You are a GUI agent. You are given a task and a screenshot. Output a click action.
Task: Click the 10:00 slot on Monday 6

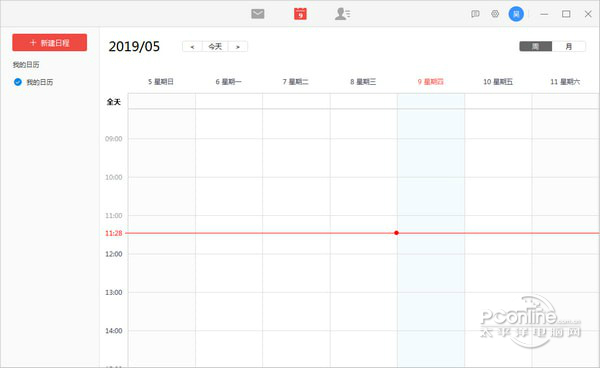tap(229, 196)
